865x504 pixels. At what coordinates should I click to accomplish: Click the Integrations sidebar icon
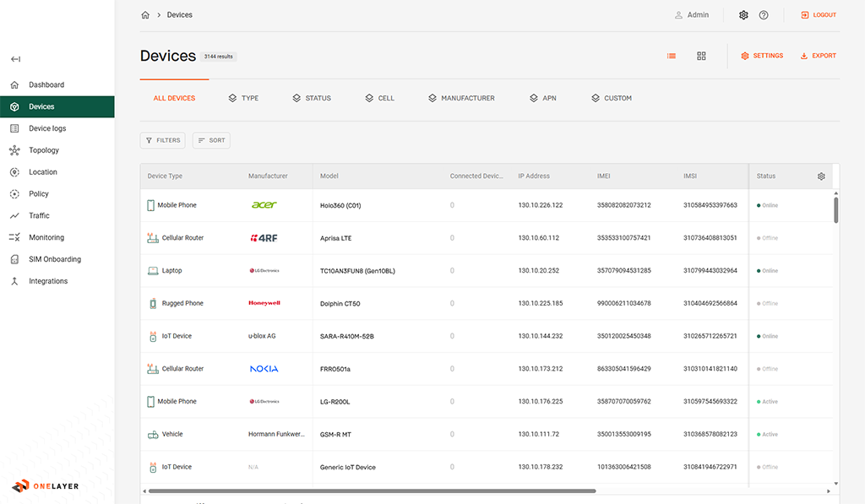15,280
